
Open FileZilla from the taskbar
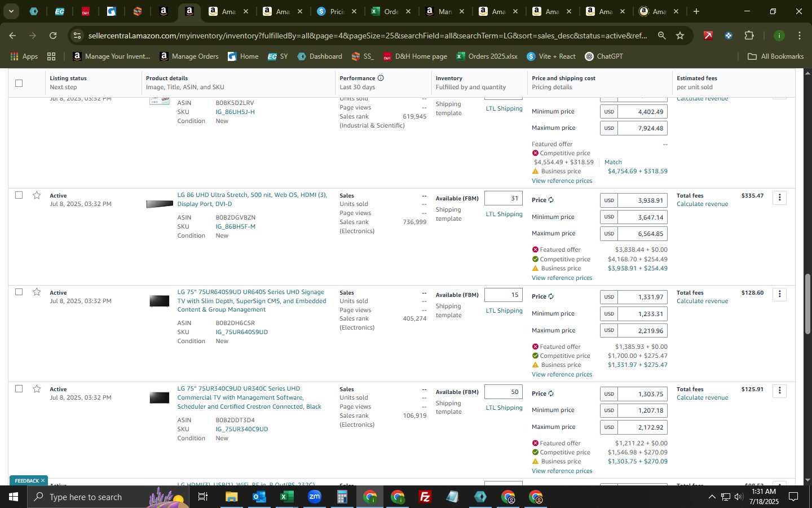click(x=425, y=497)
